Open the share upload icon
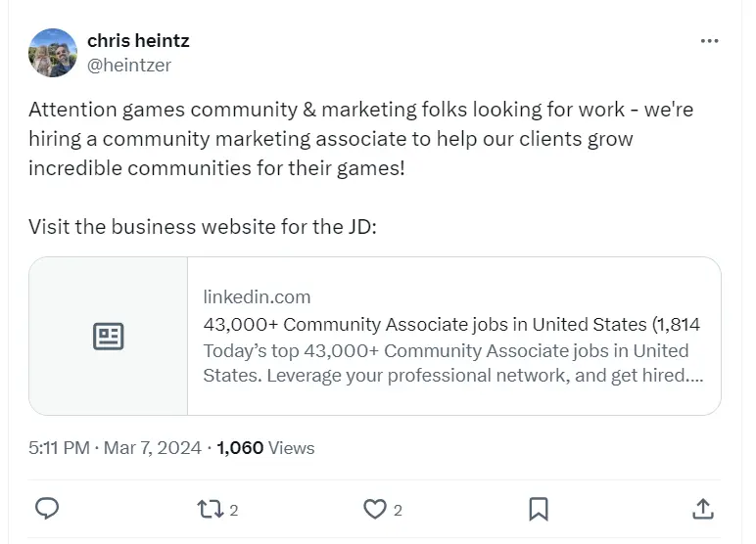The width and height of the screenshot is (756, 544). (702, 509)
